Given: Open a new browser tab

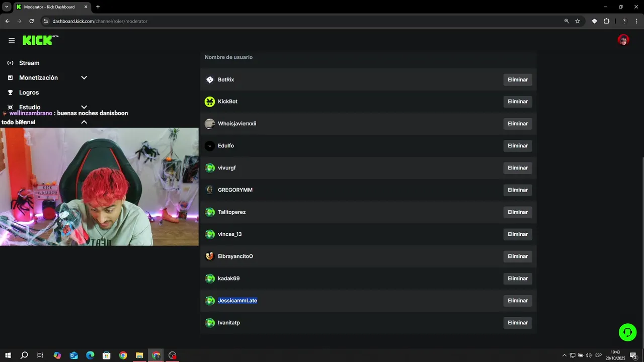Looking at the screenshot, I should (x=98, y=7).
